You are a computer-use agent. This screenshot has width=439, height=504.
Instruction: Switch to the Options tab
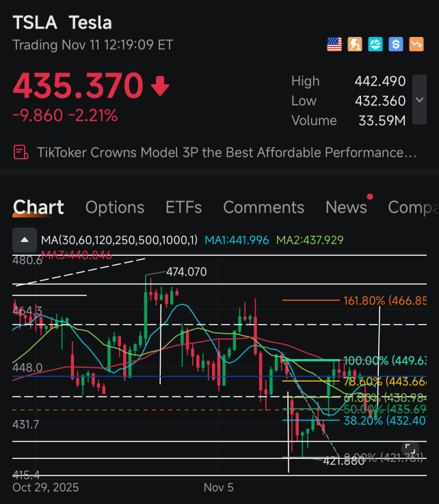pyautogui.click(x=115, y=207)
